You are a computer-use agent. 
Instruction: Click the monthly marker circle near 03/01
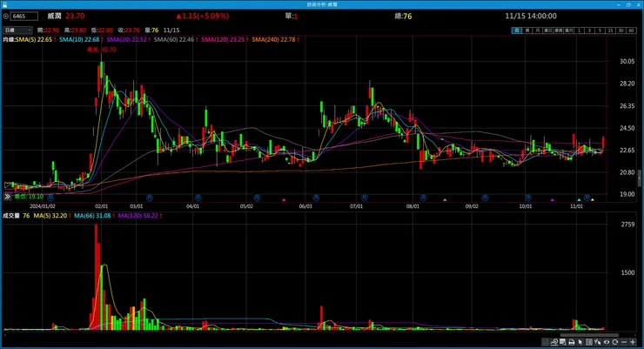point(150,198)
